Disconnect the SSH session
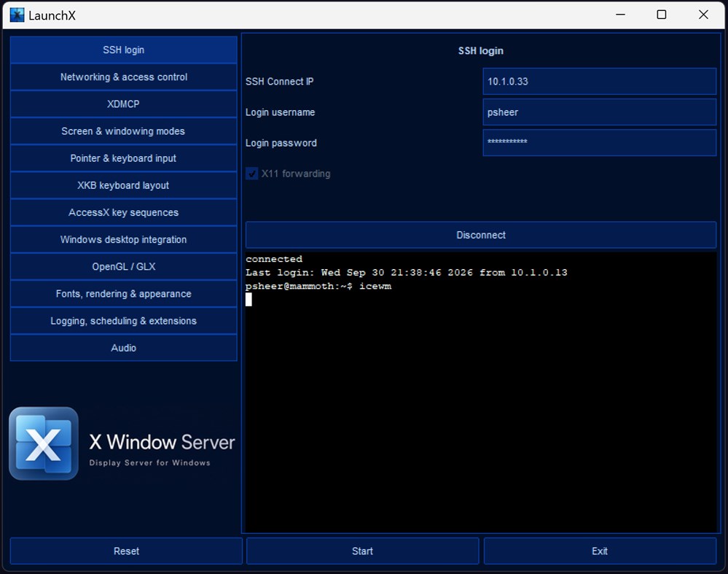The image size is (728, 574). pos(480,235)
